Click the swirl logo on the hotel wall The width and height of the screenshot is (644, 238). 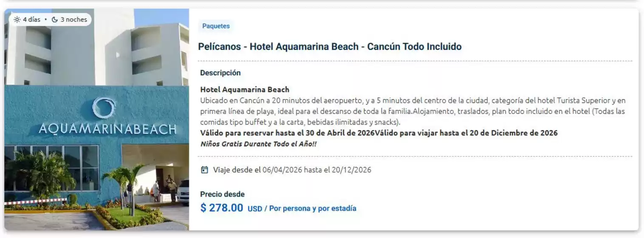click(x=104, y=108)
